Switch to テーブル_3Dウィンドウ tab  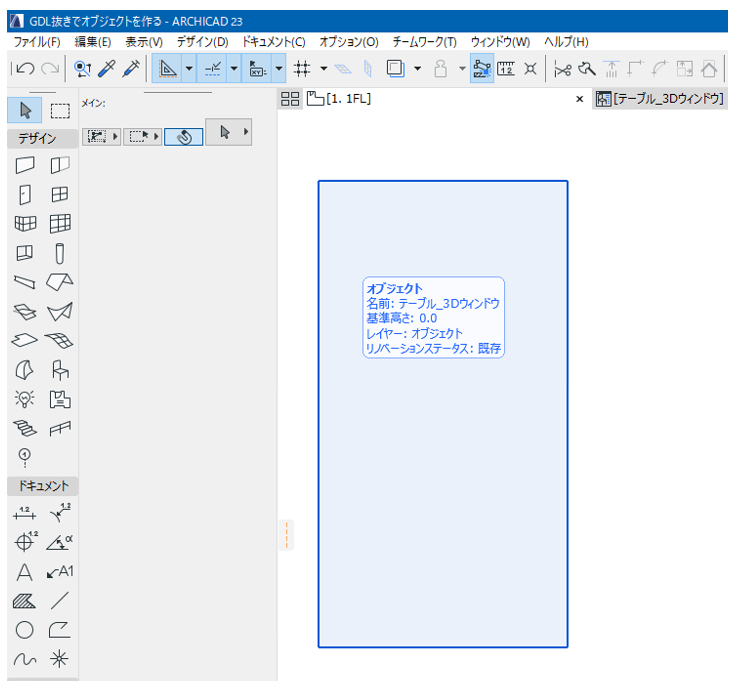660,99
